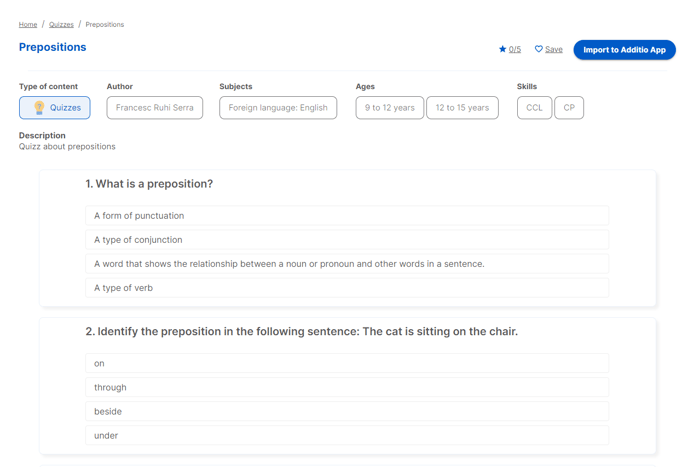Choose 'under' in question 2

click(x=347, y=435)
